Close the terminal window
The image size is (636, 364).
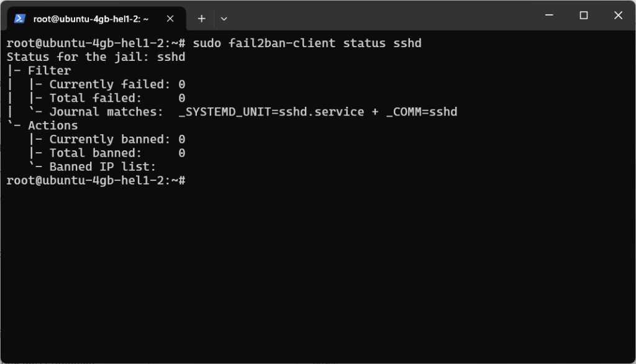(x=617, y=16)
